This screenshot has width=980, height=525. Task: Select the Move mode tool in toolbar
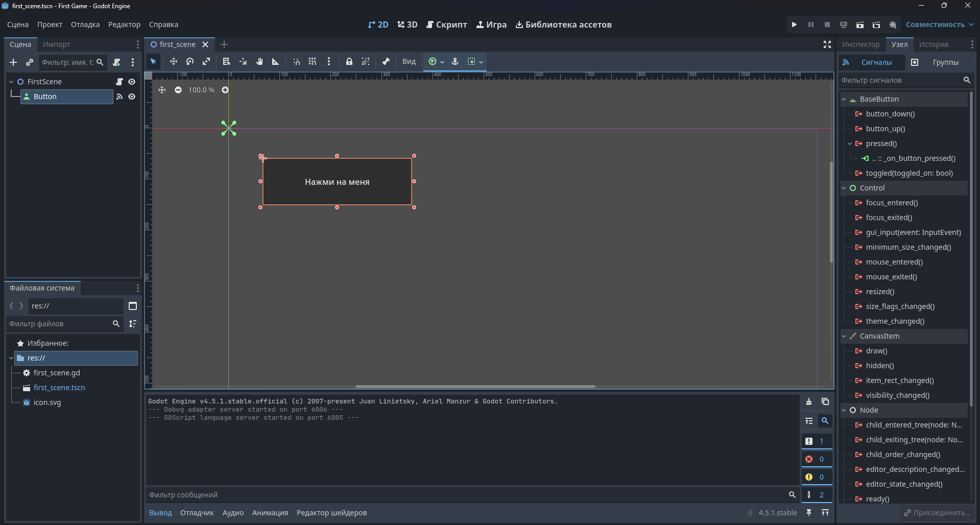point(174,62)
